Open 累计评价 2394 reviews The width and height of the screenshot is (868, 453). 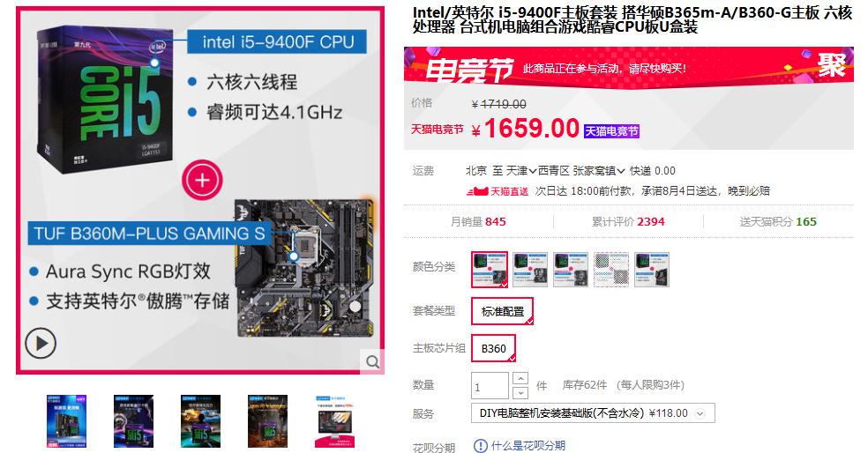pyautogui.click(x=628, y=222)
